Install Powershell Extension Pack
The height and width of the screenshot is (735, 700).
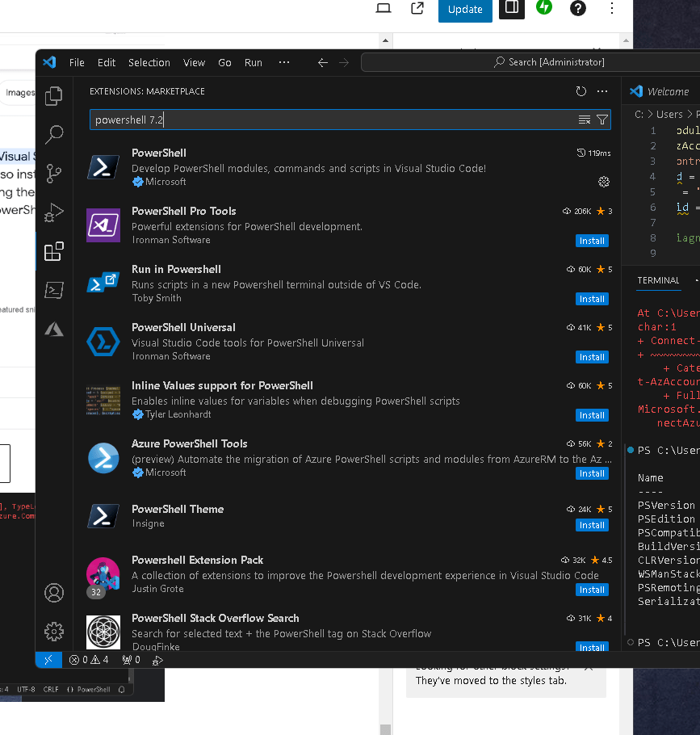(592, 590)
